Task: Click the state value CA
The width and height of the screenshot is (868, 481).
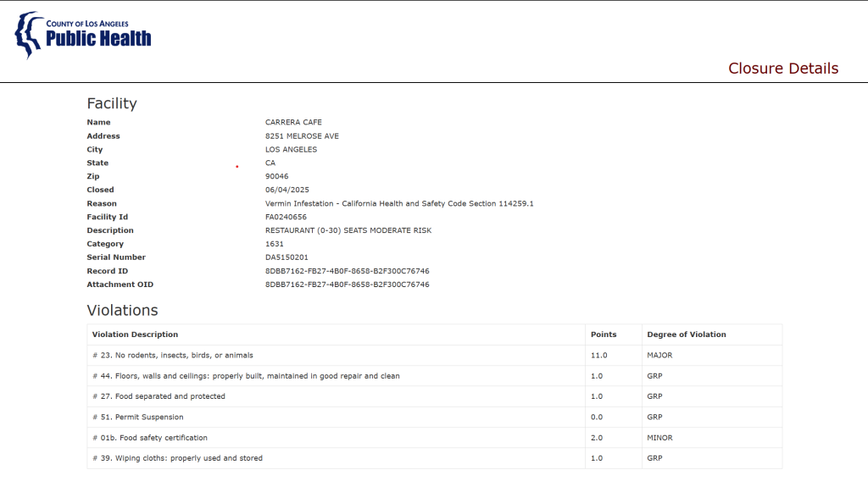Action: click(x=270, y=163)
